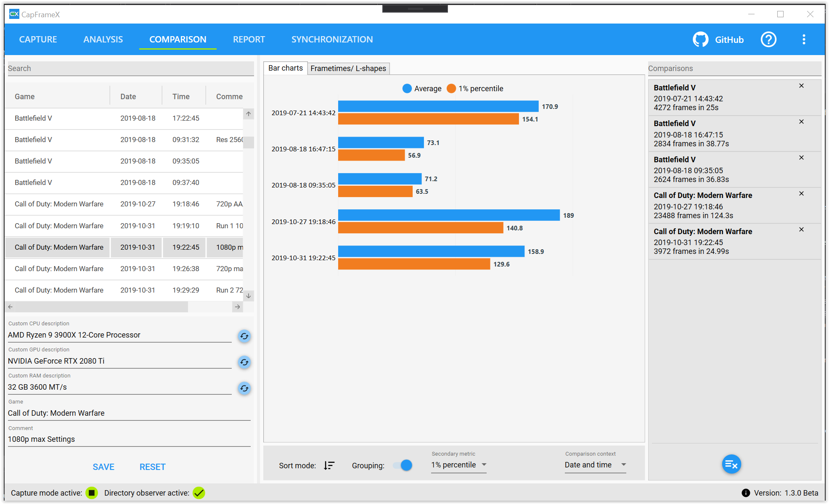Click the RESET button
This screenshot has width=829, height=504.
pos(152,467)
